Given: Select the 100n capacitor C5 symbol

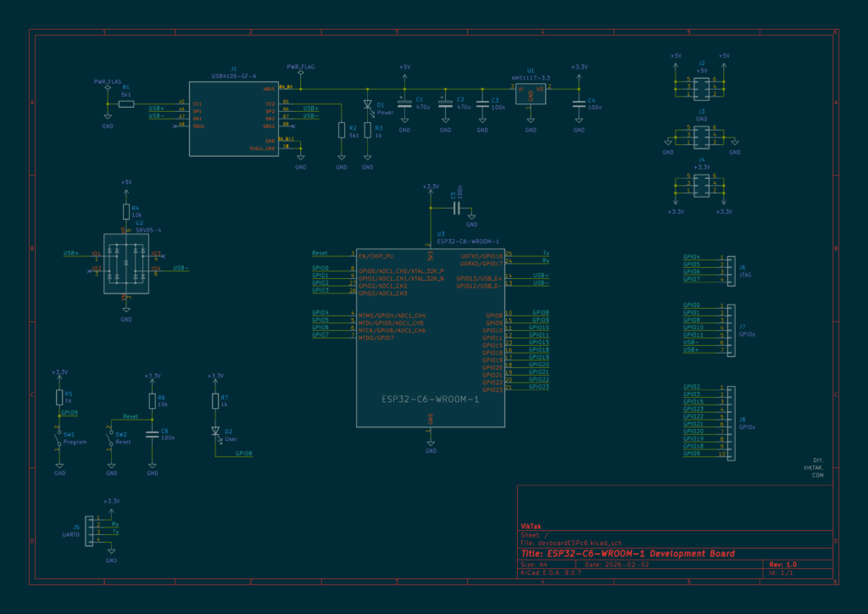Looking at the screenshot, I should (x=457, y=208).
